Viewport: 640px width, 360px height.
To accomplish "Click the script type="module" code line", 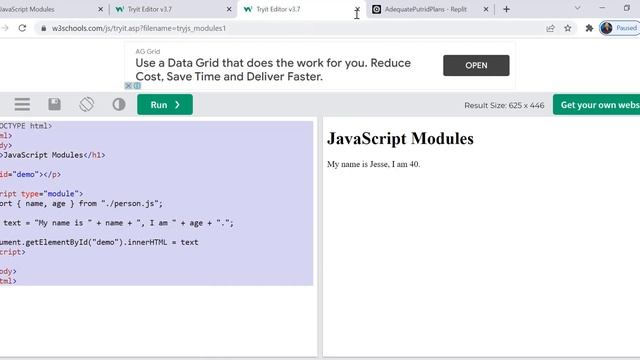I will 41,193.
